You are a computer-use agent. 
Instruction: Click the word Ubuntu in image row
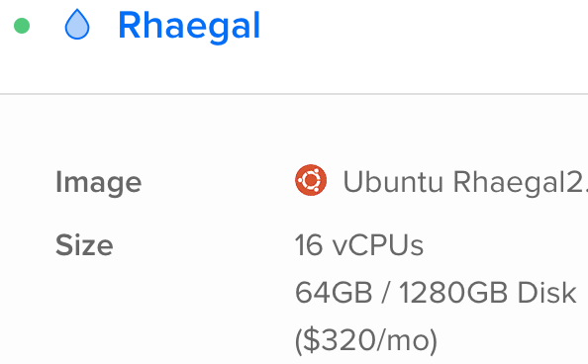[x=393, y=181]
